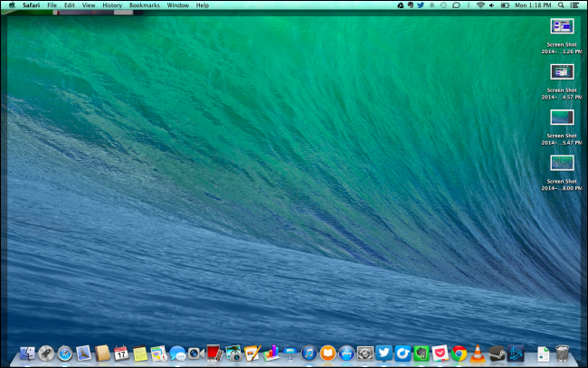The image size is (588, 368).
Task: Open the Help menu
Action: coord(202,5)
